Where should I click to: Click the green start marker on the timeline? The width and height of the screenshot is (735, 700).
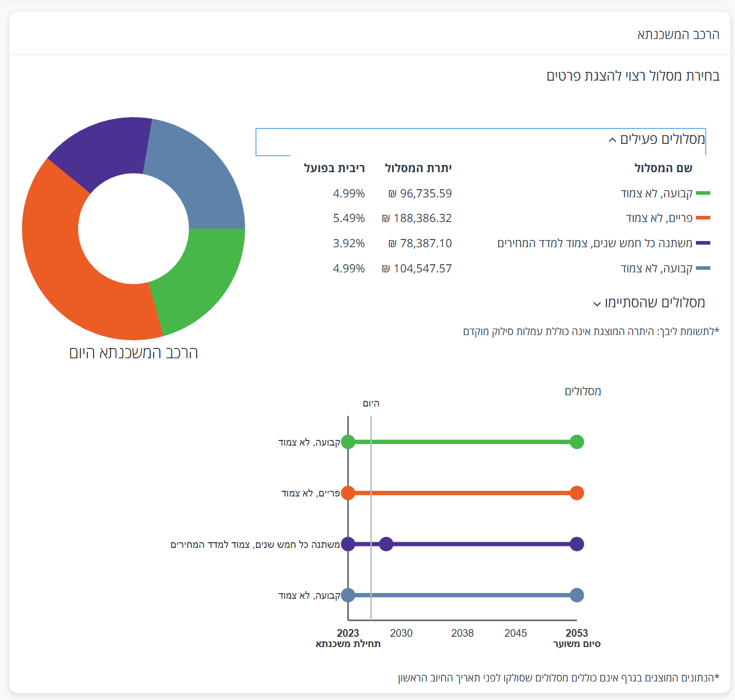348,442
